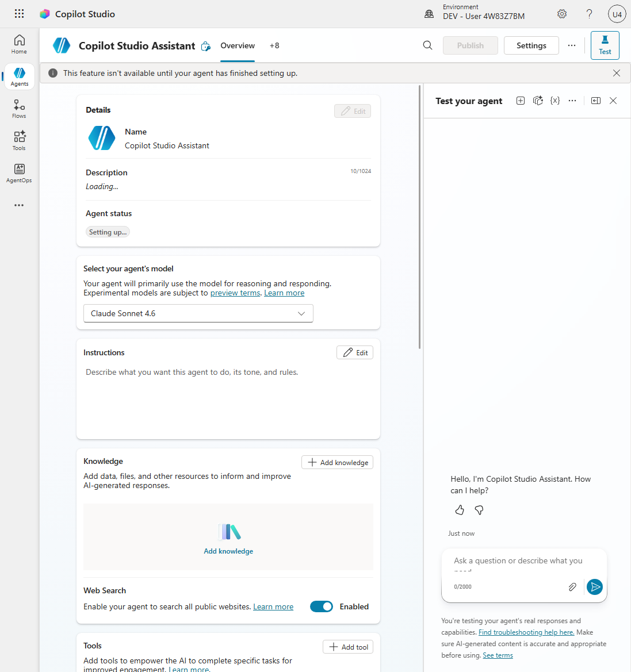
Task: Start a new test conversation icon
Action: [521, 101]
